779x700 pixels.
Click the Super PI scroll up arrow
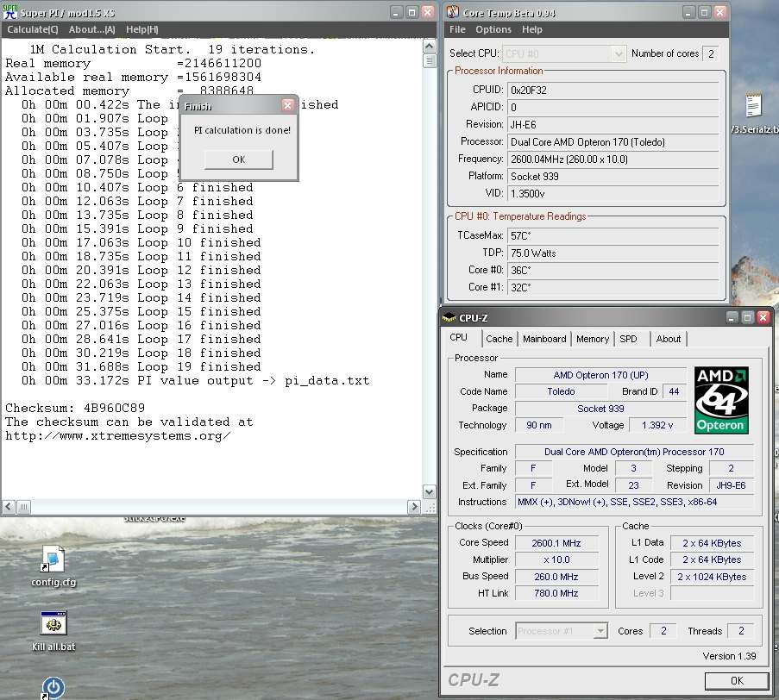[x=430, y=47]
